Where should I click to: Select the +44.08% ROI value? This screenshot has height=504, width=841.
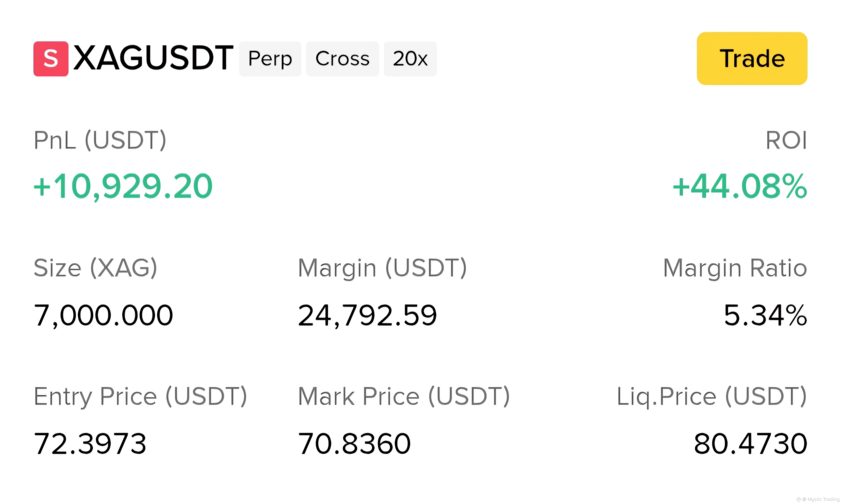[x=740, y=186]
